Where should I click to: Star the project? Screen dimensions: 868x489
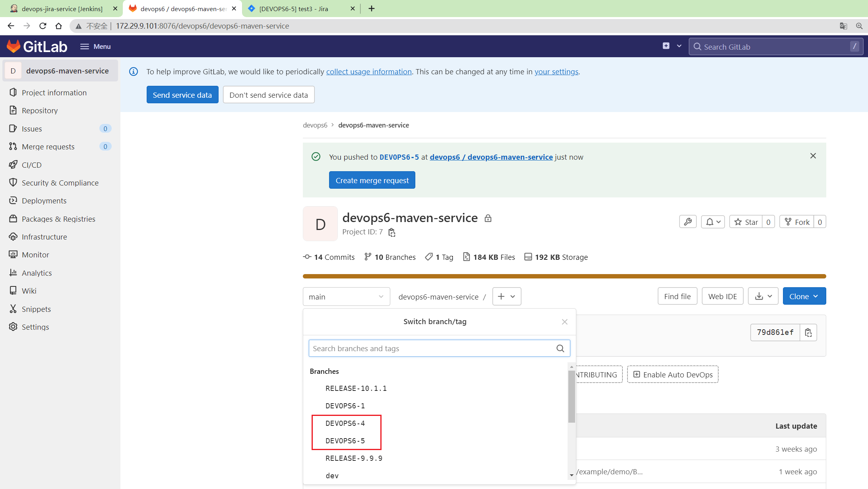click(x=746, y=222)
